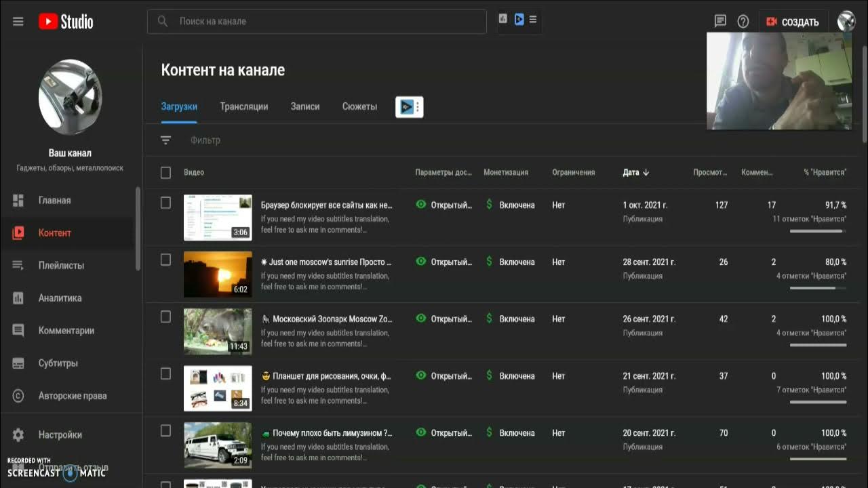Select checkbox for Почему плохо быть лимузином video
This screenshot has width=868, height=488.
(x=165, y=431)
